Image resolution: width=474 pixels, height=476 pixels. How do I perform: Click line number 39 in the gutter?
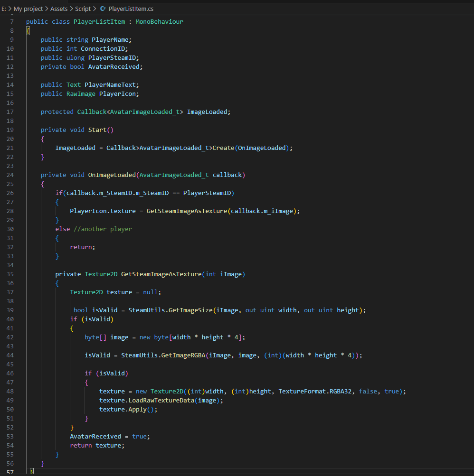click(11, 310)
